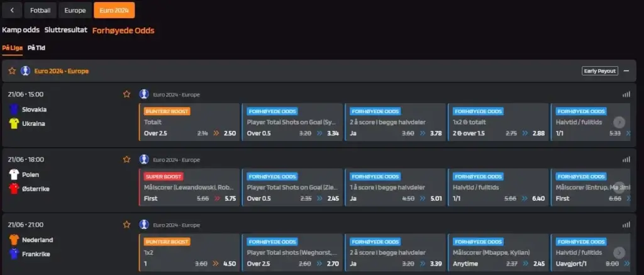The image size is (644, 275).
Task: Click the Euro 2024 league logo in header
Action: 25,70
